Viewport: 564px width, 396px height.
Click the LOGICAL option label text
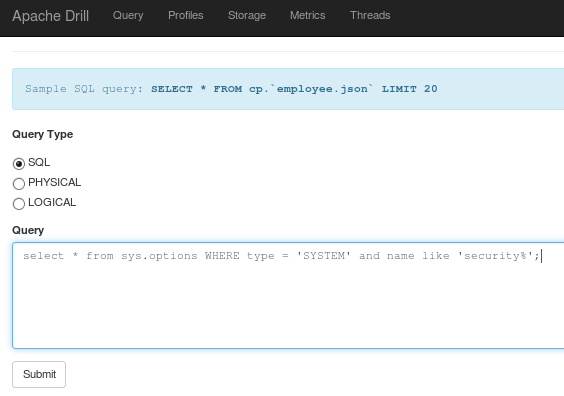[52, 202]
